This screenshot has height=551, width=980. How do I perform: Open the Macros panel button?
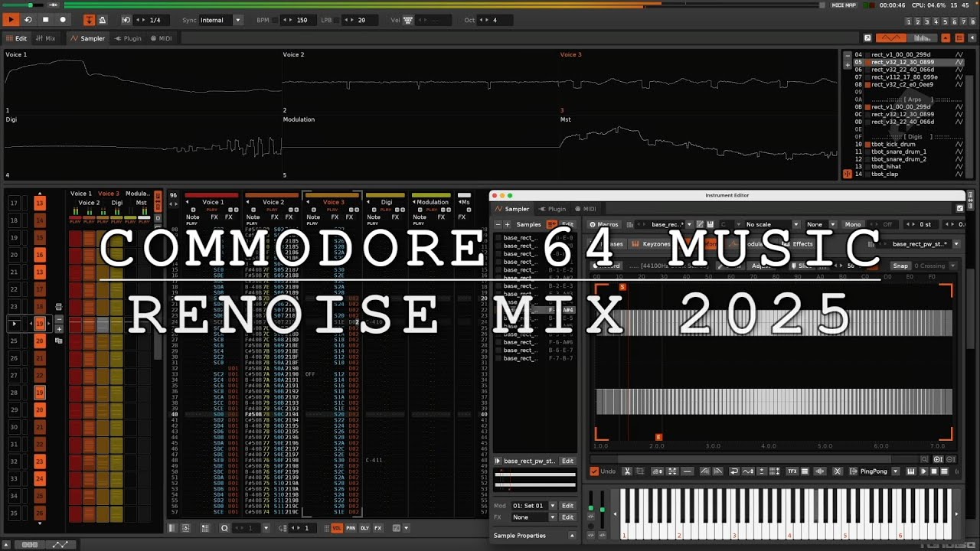(604, 225)
